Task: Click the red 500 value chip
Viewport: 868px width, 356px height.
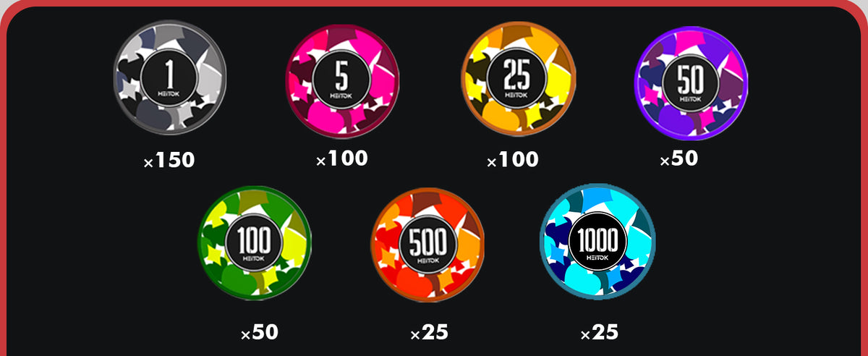Action: pos(427,245)
